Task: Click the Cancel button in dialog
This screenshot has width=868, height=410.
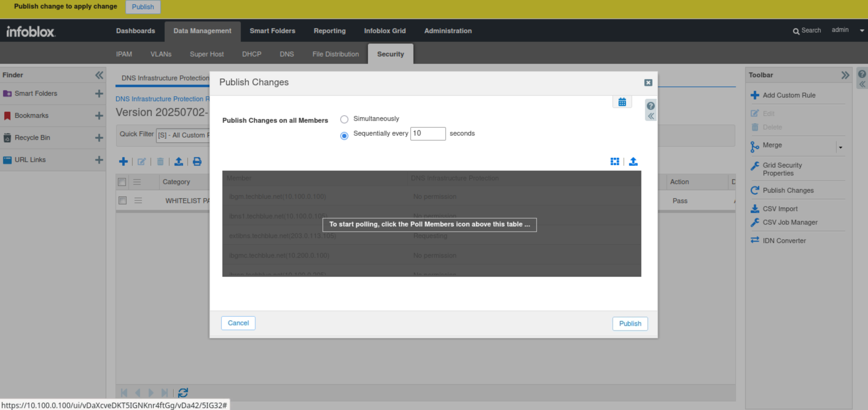Action: point(238,323)
